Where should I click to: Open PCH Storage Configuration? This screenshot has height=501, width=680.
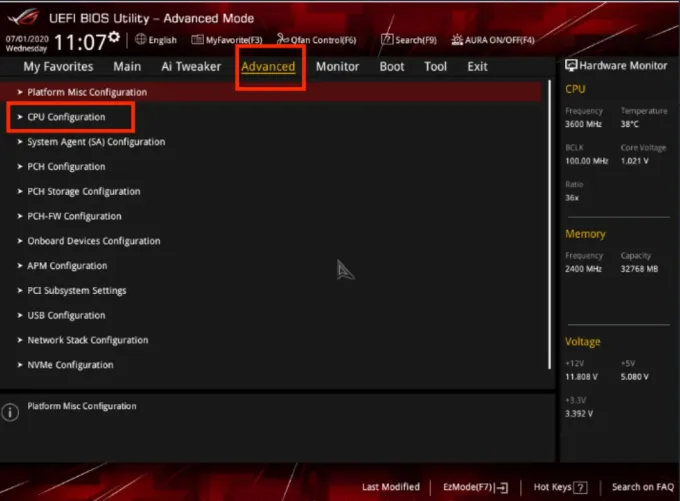[x=84, y=191]
